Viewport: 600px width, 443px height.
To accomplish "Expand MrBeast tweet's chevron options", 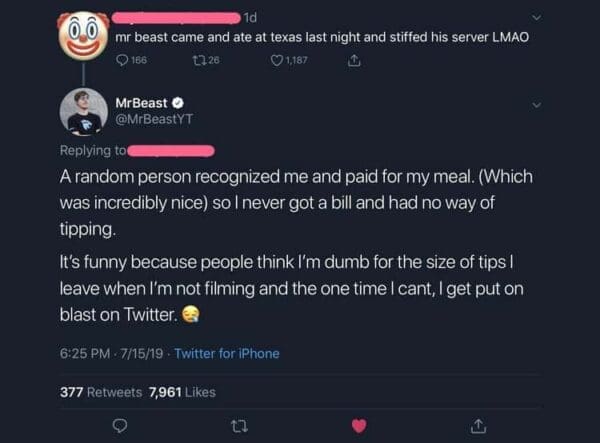I will tap(537, 104).
